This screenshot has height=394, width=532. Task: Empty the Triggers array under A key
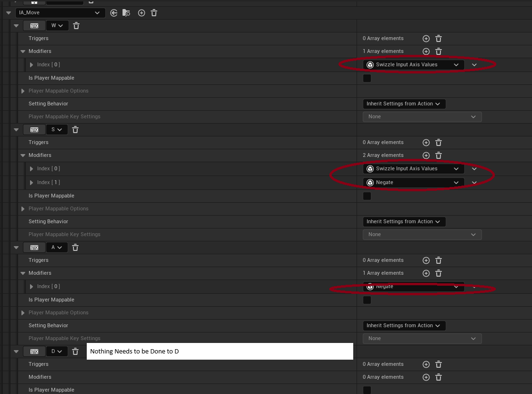coord(439,260)
